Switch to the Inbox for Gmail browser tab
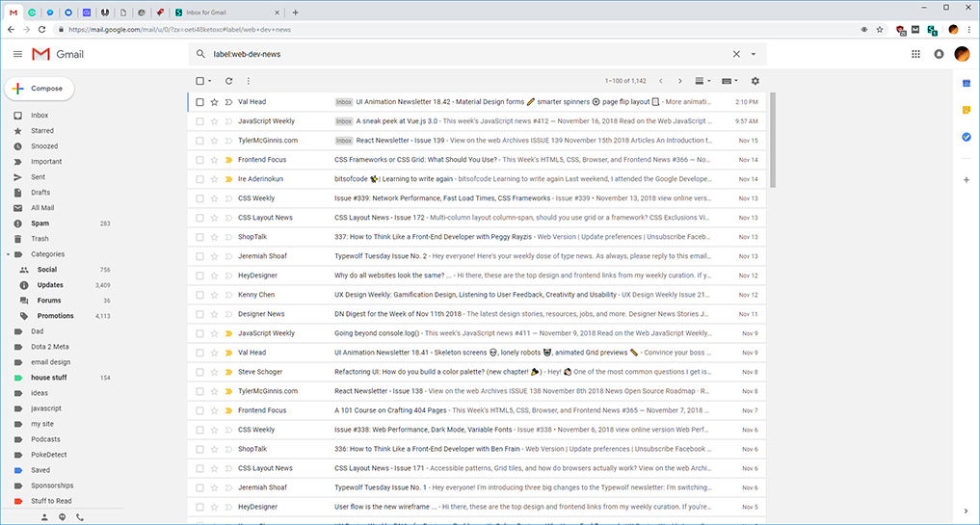The height and width of the screenshot is (525, 980). click(226, 12)
